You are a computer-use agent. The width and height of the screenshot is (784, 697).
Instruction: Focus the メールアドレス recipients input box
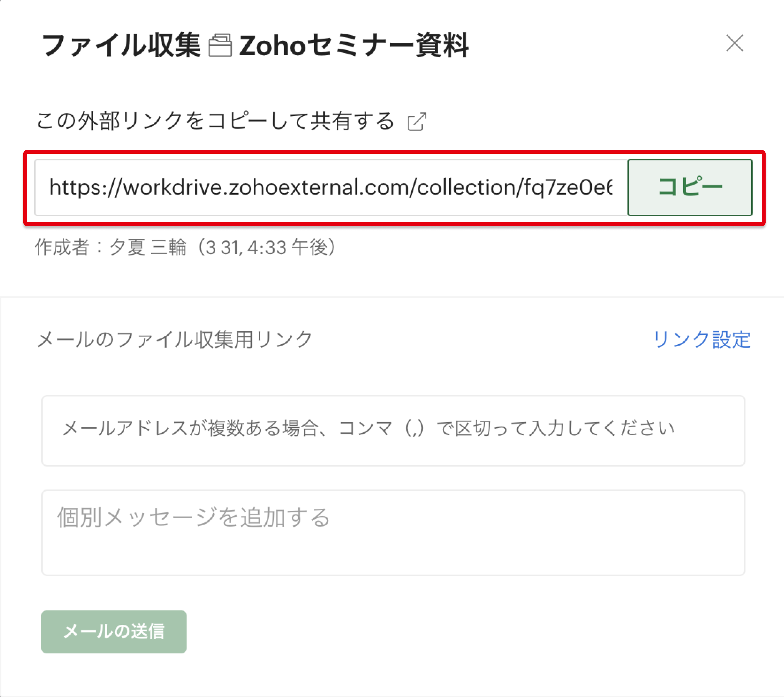[x=393, y=430]
